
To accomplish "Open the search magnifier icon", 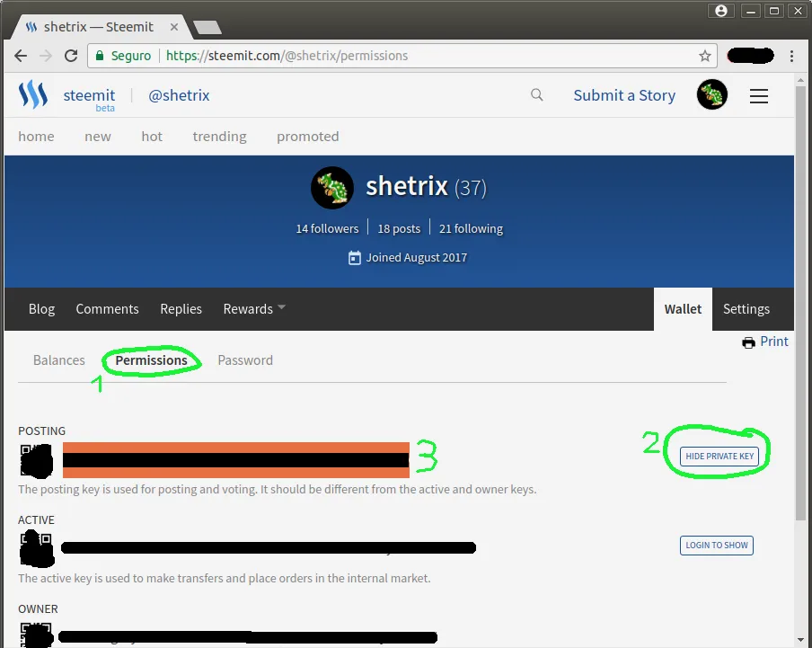I will pyautogui.click(x=537, y=94).
